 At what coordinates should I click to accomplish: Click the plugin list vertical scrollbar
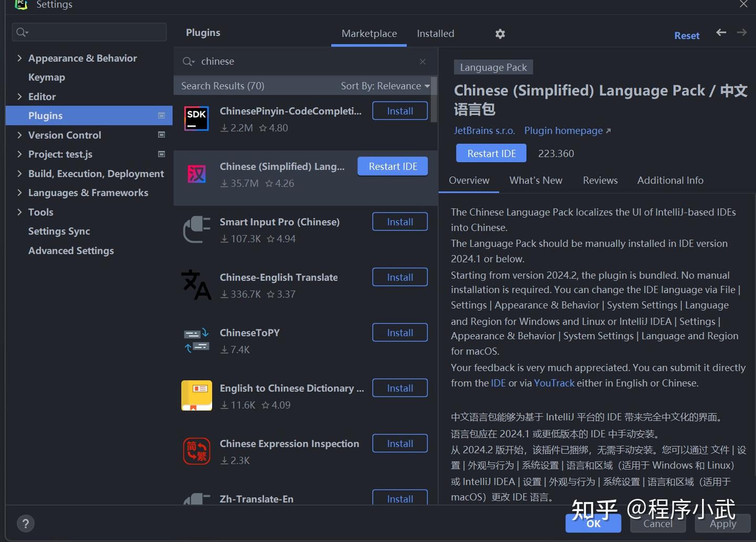tap(434, 100)
